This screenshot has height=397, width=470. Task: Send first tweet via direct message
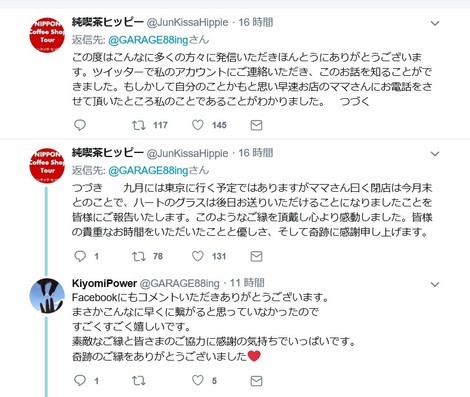click(x=256, y=125)
